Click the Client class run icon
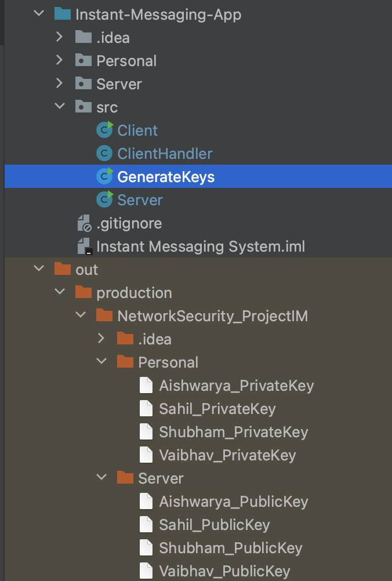Viewport: 392px width, 581px height. pos(104,130)
